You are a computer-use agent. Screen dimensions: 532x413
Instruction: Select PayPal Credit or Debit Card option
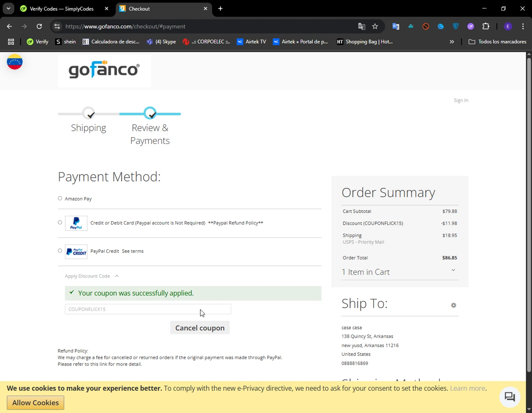pyautogui.click(x=60, y=223)
